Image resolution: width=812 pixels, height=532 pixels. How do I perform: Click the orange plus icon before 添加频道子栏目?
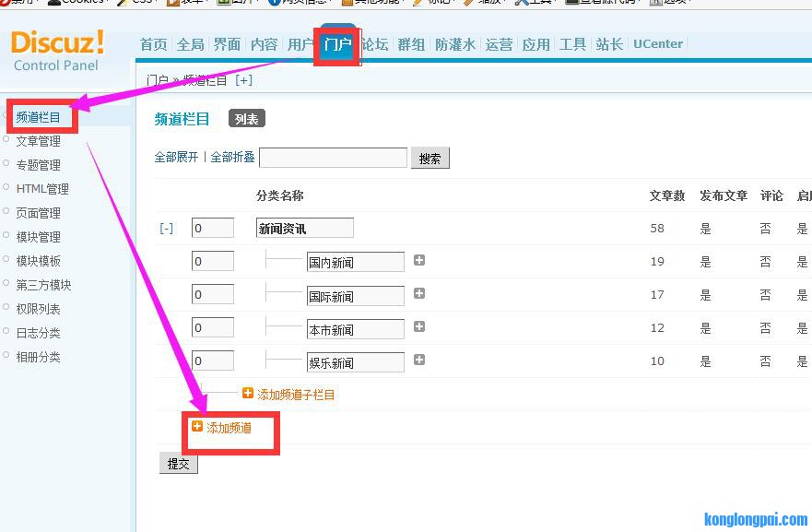248,394
